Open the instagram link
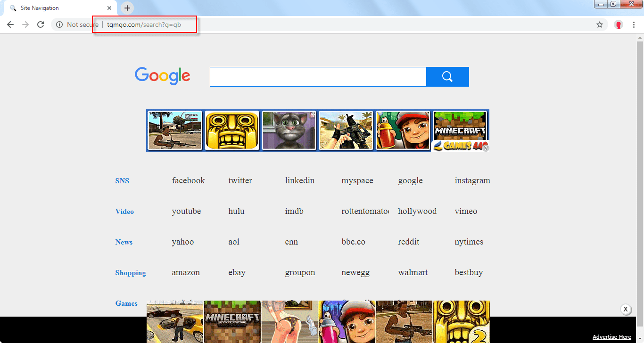Screen dimensions: 644x343 pos(472,180)
